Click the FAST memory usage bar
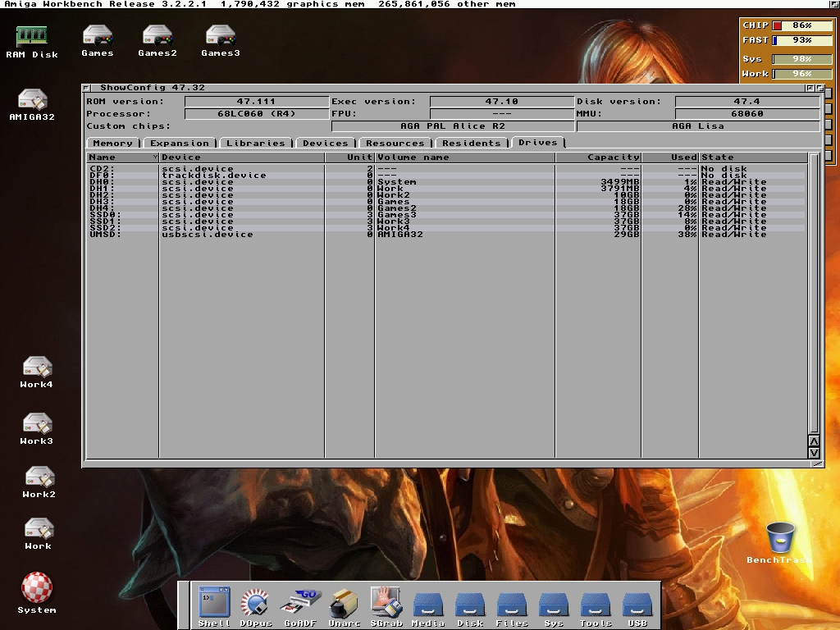Image resolution: width=840 pixels, height=630 pixels. click(801, 40)
